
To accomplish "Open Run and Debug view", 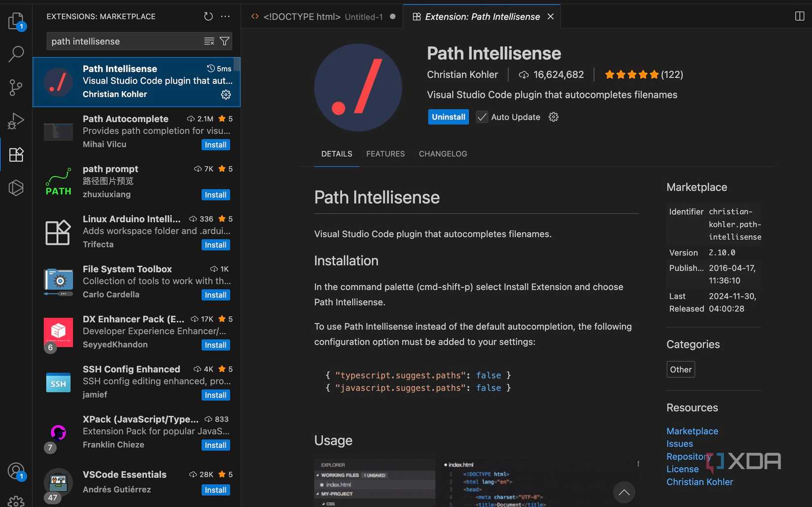I will coord(16,121).
